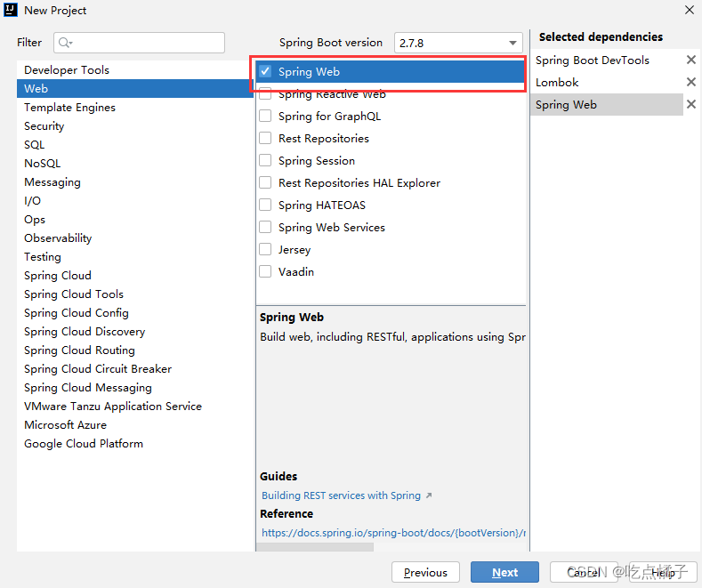
Task: Remove Spring Web from selected dependencies
Action: click(690, 104)
